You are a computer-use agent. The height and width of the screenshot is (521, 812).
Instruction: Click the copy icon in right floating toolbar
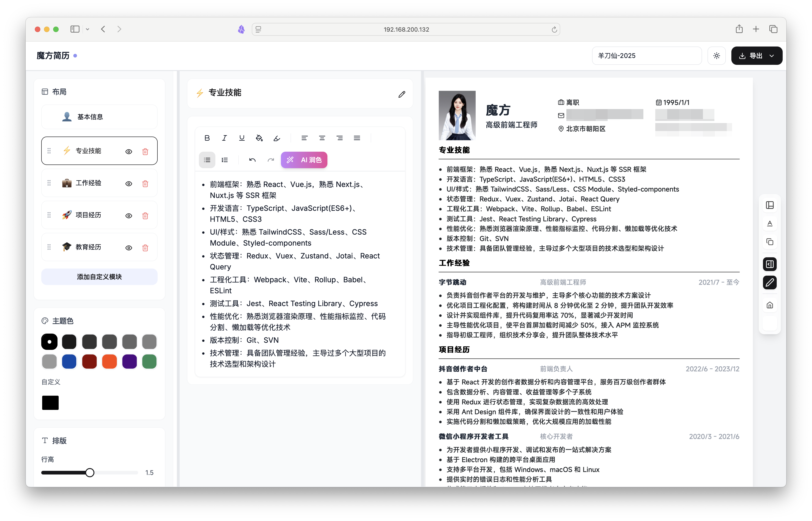pyautogui.click(x=770, y=241)
